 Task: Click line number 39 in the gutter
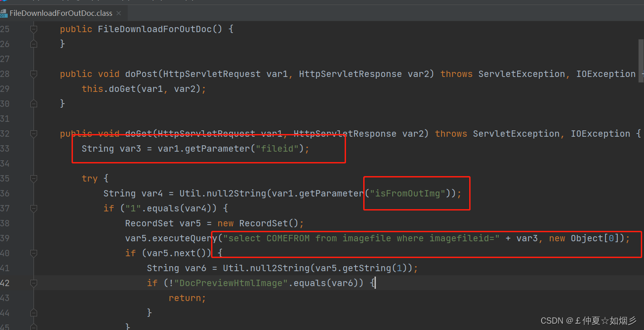(x=5, y=238)
